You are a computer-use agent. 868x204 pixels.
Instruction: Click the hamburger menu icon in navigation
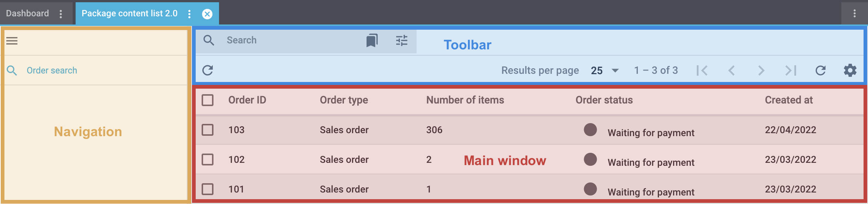pos(12,41)
